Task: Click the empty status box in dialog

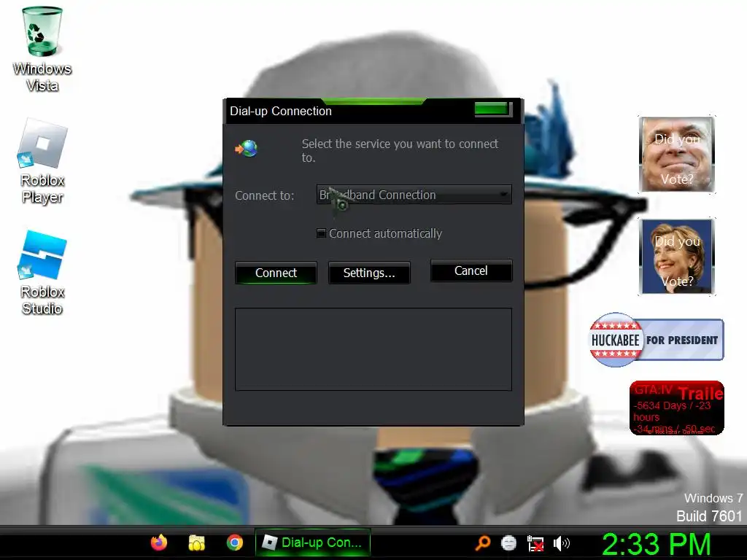Action: pyautogui.click(x=373, y=349)
